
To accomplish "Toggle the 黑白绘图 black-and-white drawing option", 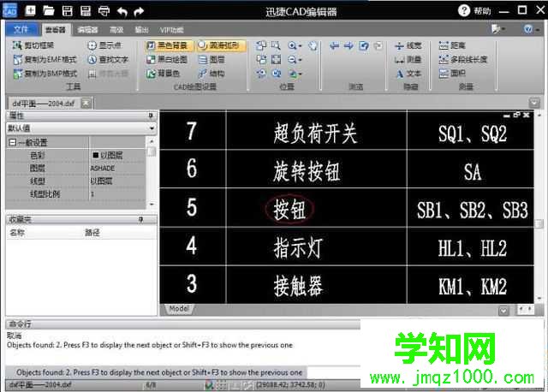I will tap(168, 60).
